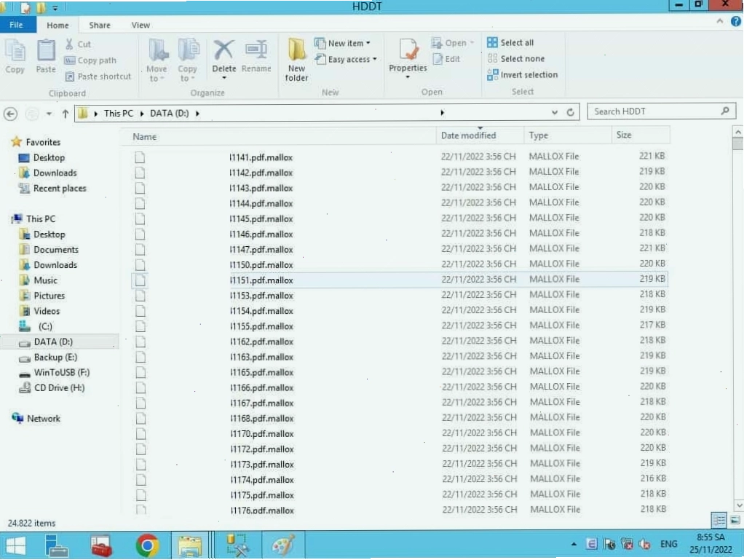Sort by the Name column header
Viewport: 744px width, 560px height.
[x=277, y=137]
